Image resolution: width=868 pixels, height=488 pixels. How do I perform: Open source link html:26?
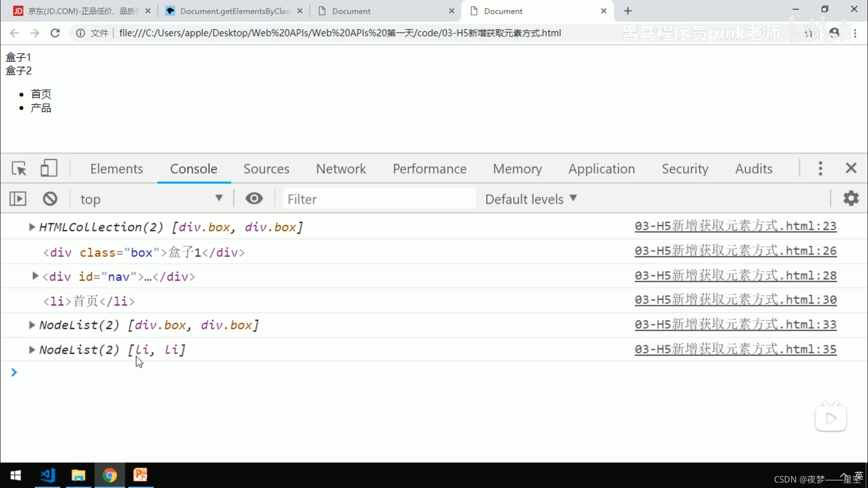(x=736, y=251)
